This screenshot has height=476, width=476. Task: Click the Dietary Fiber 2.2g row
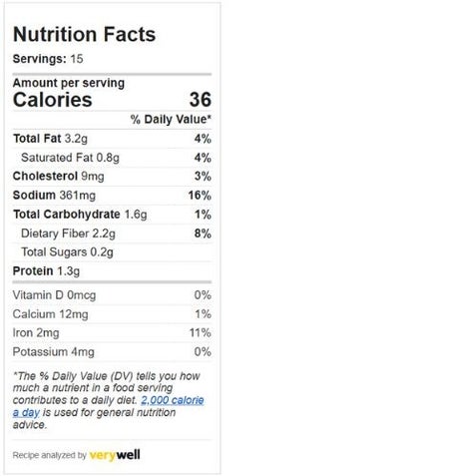tap(112, 234)
